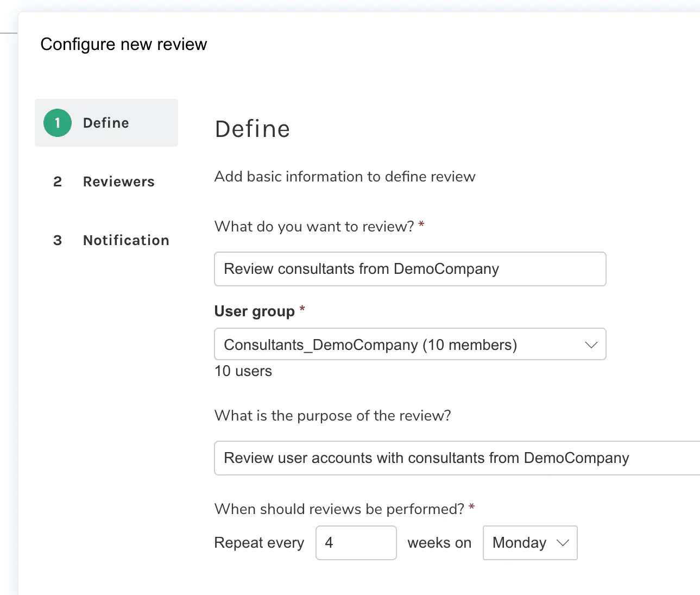Screen dimensions: 700x595
Task: Focus the 'What do you want to review' field
Action: 410,269
